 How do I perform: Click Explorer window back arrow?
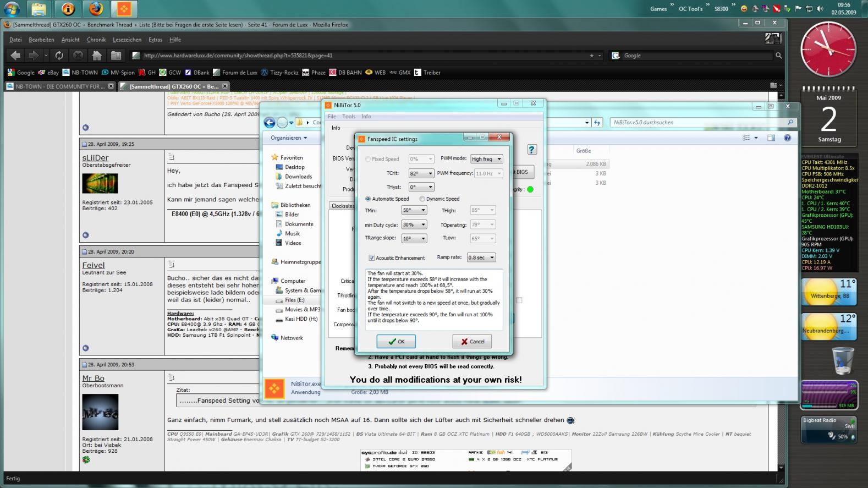[270, 122]
